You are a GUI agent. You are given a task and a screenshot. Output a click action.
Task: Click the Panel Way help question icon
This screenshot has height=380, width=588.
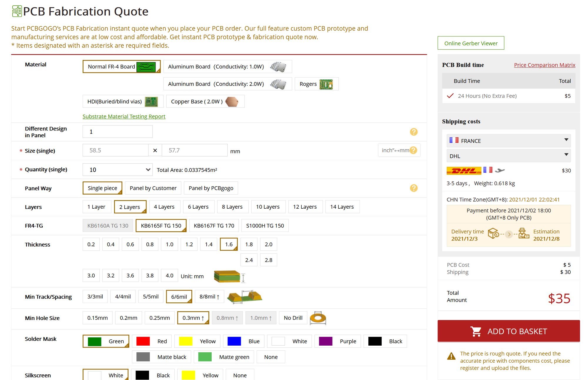point(414,188)
